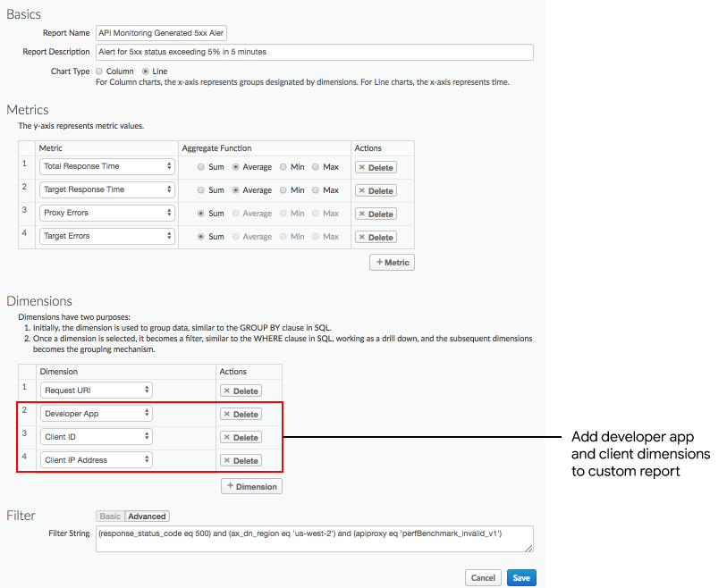Image resolution: width=727 pixels, height=588 pixels.
Task: Select the Column chart type
Action: [100, 71]
